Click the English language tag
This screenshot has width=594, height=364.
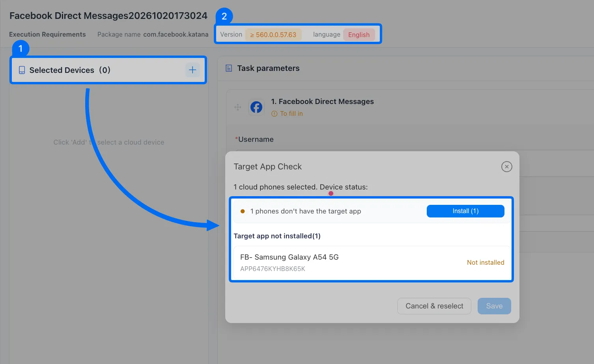[x=359, y=35]
